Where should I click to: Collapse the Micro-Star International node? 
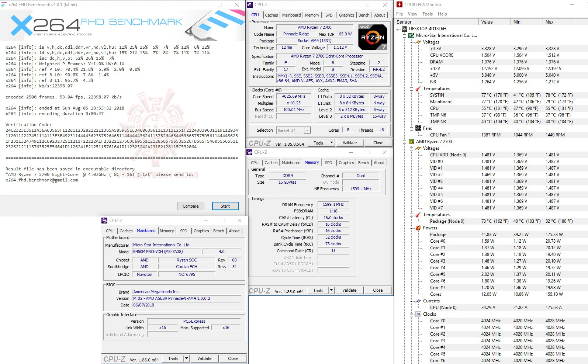(x=405, y=35)
